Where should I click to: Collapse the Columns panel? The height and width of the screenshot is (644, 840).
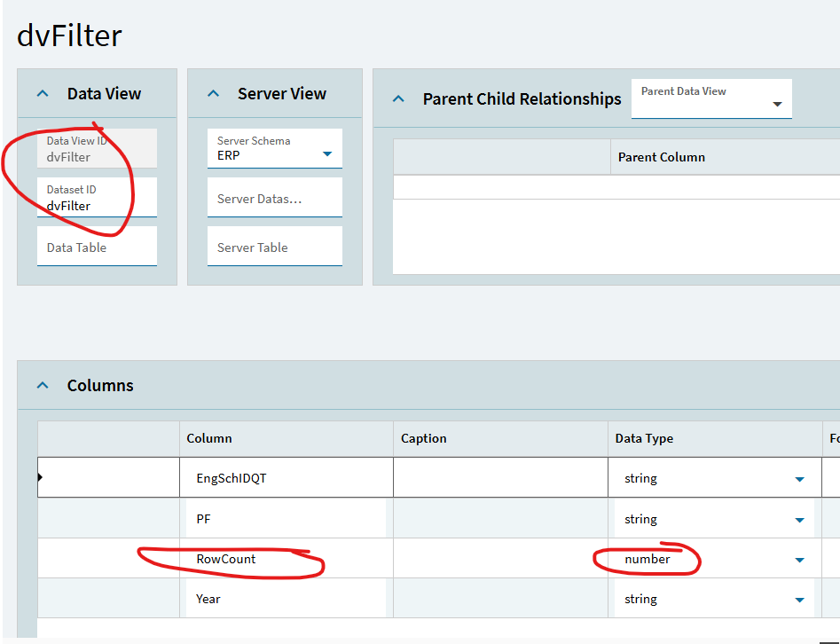click(43, 386)
